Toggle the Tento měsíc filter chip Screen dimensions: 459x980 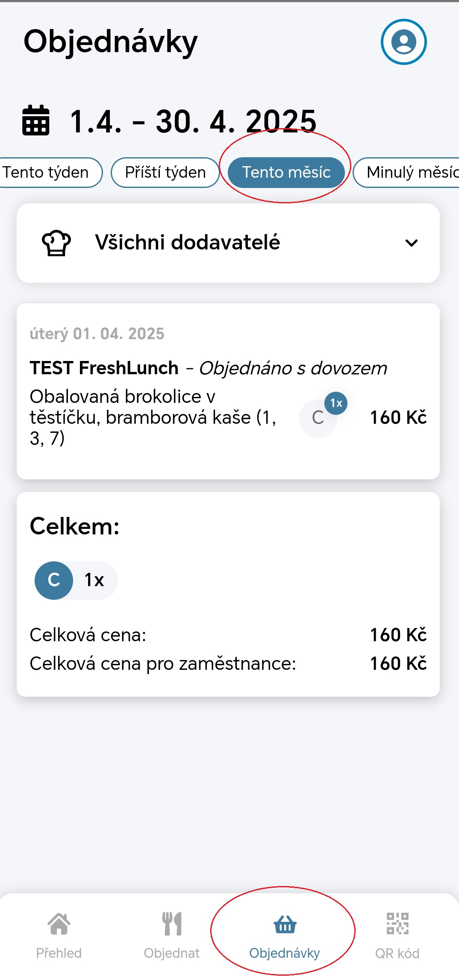point(286,173)
